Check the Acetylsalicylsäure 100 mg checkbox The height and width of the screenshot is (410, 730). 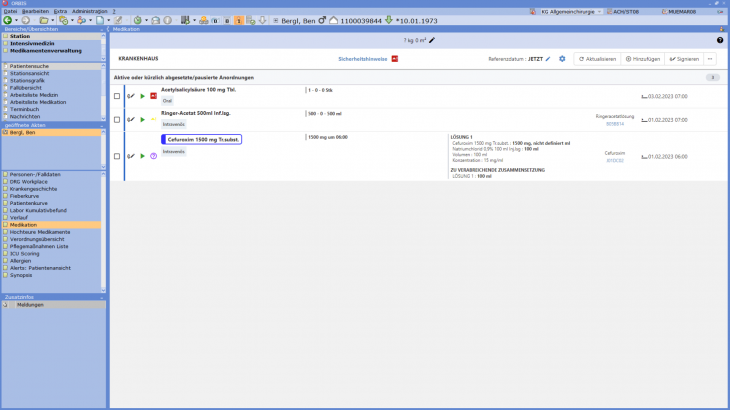[x=117, y=96]
